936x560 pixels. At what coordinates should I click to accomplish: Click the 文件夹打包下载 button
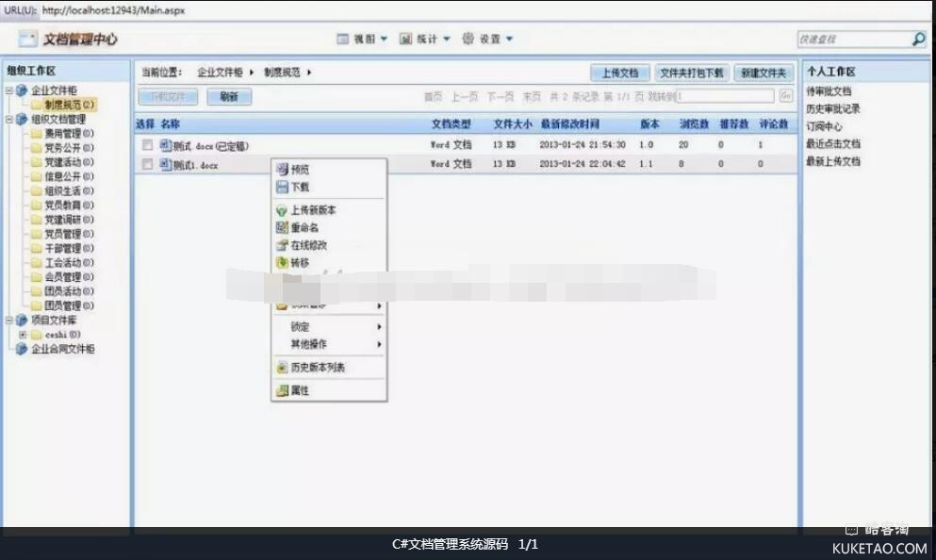pyautogui.click(x=692, y=73)
